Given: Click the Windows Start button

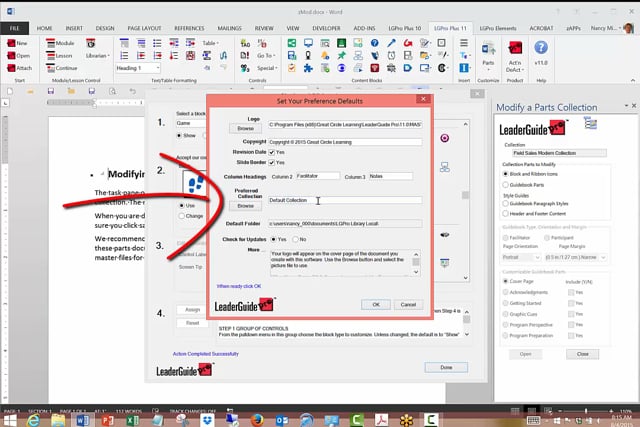Looking at the screenshot, I should [x=10, y=420].
